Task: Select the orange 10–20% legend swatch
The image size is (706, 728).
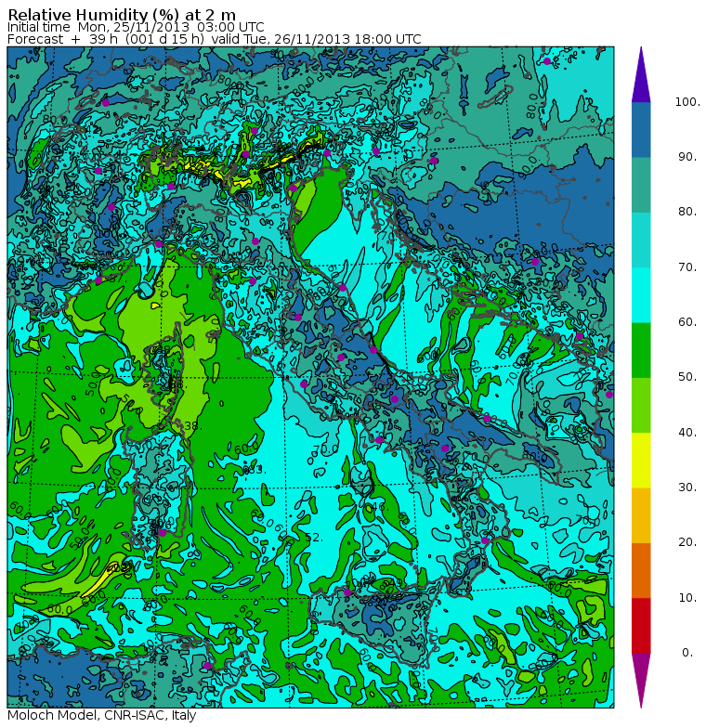Action: coord(641,570)
